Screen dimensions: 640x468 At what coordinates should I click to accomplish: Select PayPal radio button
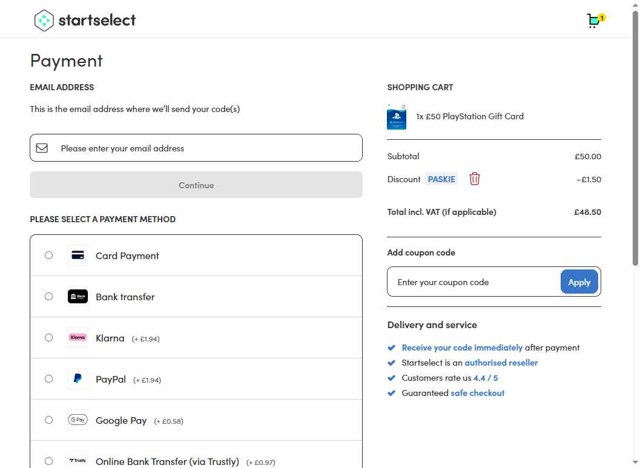click(49, 379)
